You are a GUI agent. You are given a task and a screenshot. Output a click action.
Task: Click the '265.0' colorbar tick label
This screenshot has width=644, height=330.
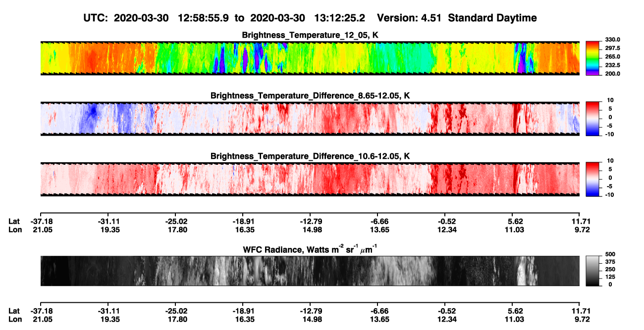click(612, 56)
